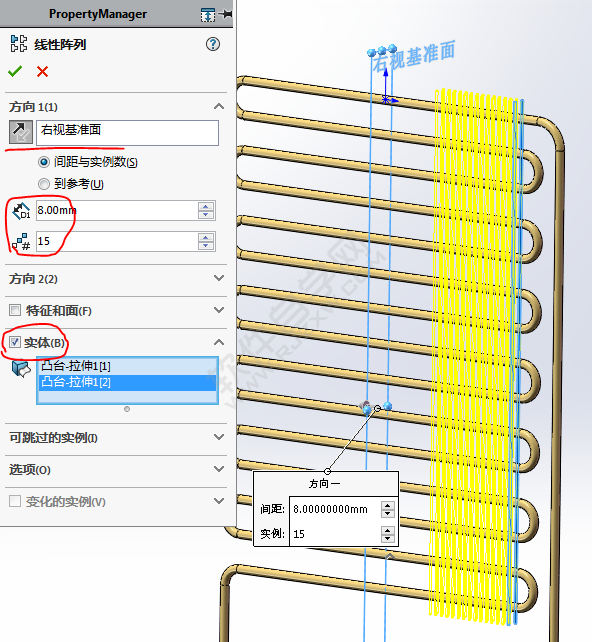Click the D1 spacing icon
This screenshot has height=642, width=592.
pos(21,211)
